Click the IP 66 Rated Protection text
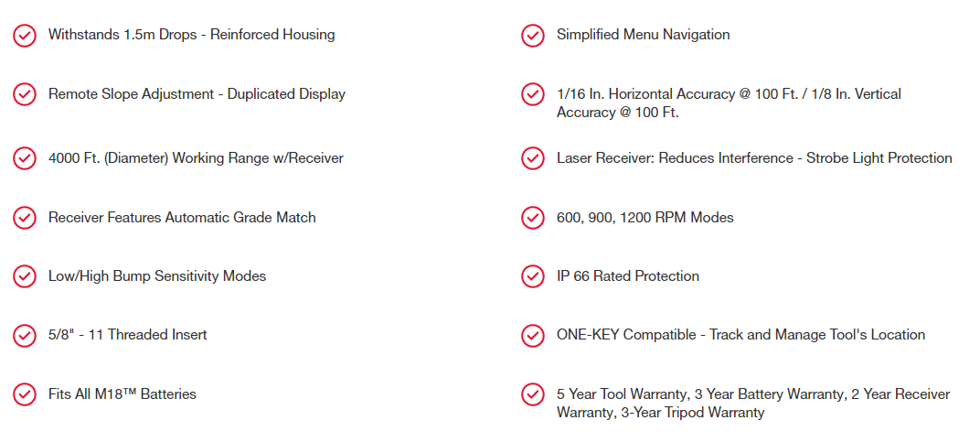Screen dimensions: 980x442 [628, 276]
